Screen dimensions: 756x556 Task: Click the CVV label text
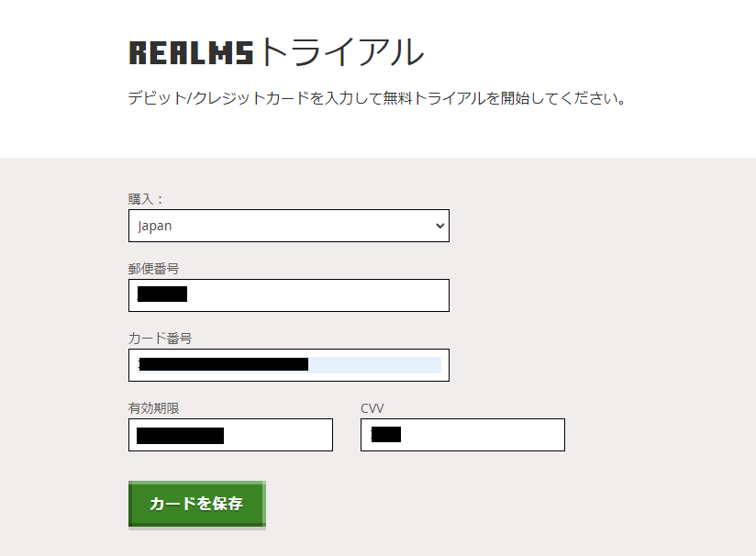click(372, 408)
